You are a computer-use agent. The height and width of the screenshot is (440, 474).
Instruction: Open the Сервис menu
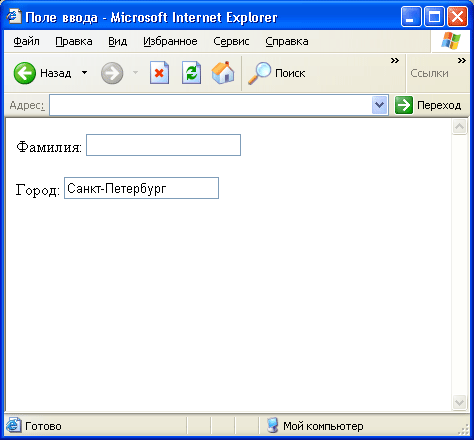coord(231,41)
